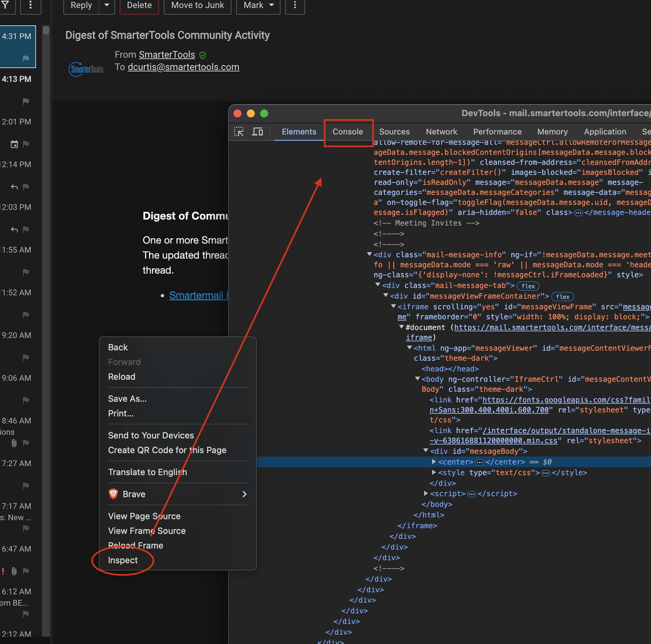Toggle flag on the 9:20 AM message
The height and width of the screenshot is (644, 651).
(26, 358)
